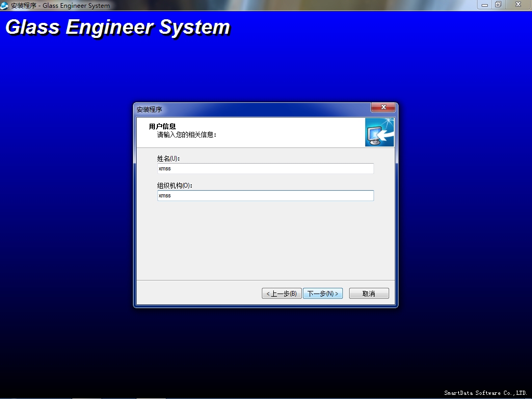The height and width of the screenshot is (399, 532).
Task: Click the 用户信息 heading text
Action: (162, 127)
